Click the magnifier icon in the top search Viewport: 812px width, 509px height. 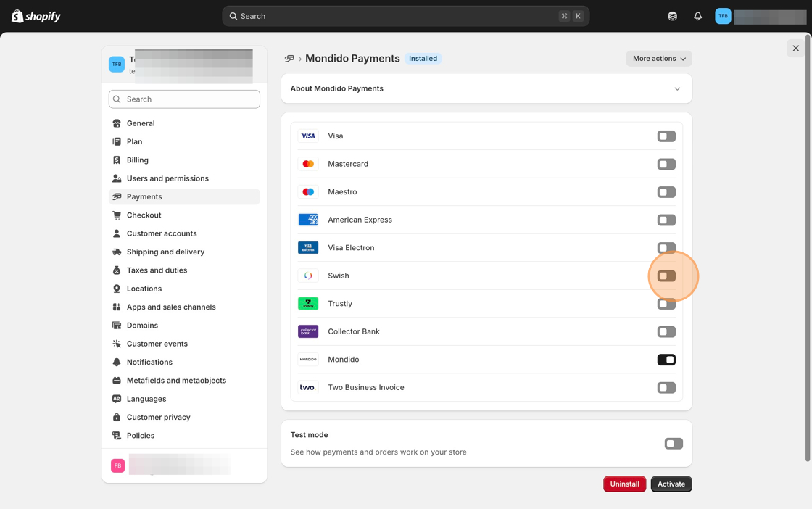233,16
